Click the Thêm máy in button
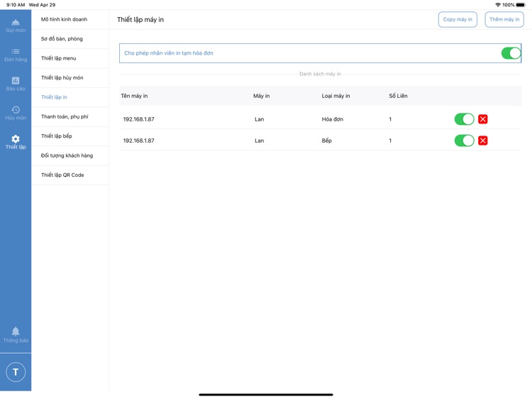532x399 pixels. click(504, 19)
